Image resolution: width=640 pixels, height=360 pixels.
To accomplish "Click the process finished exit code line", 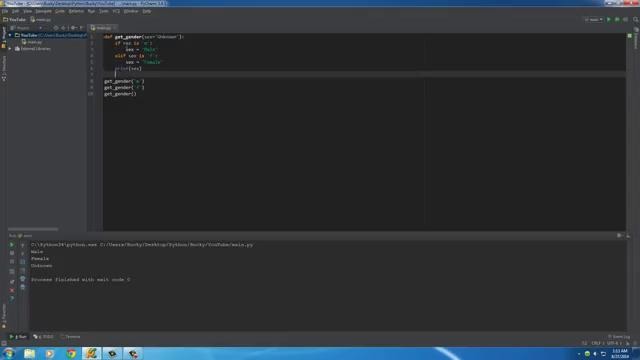I will pyautogui.click(x=81, y=280).
